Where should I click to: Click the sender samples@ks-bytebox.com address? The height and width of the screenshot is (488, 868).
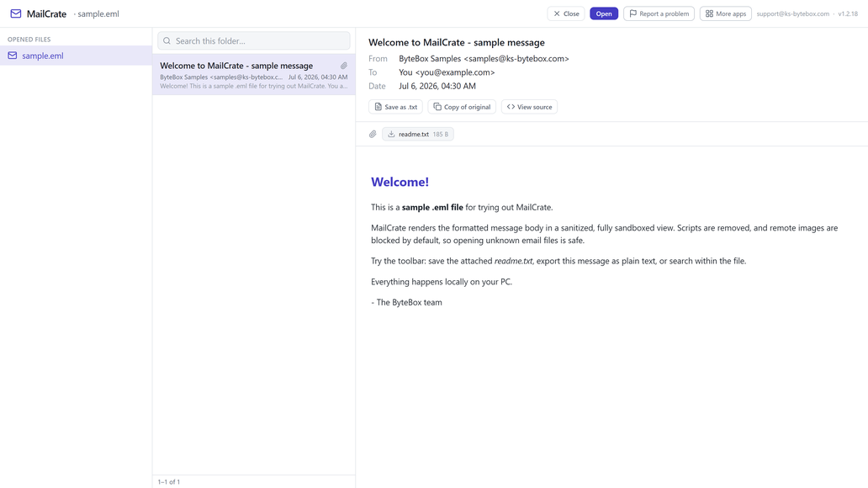click(516, 59)
